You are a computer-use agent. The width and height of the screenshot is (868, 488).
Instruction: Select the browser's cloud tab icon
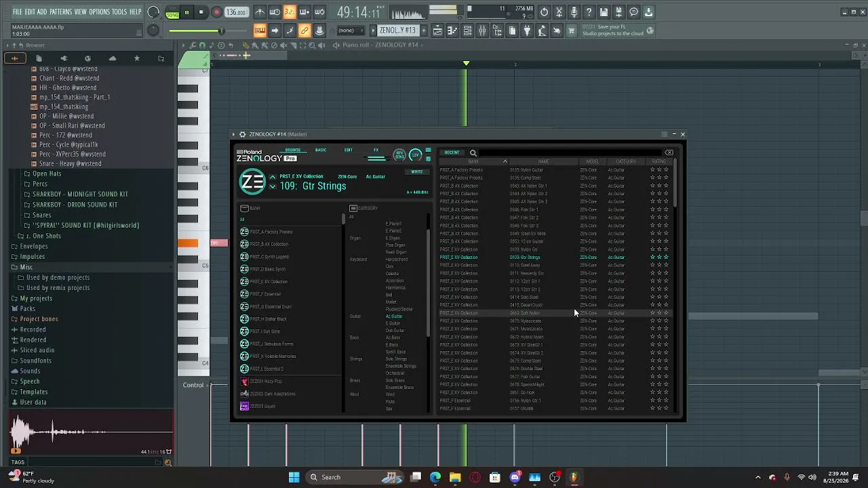click(112, 58)
